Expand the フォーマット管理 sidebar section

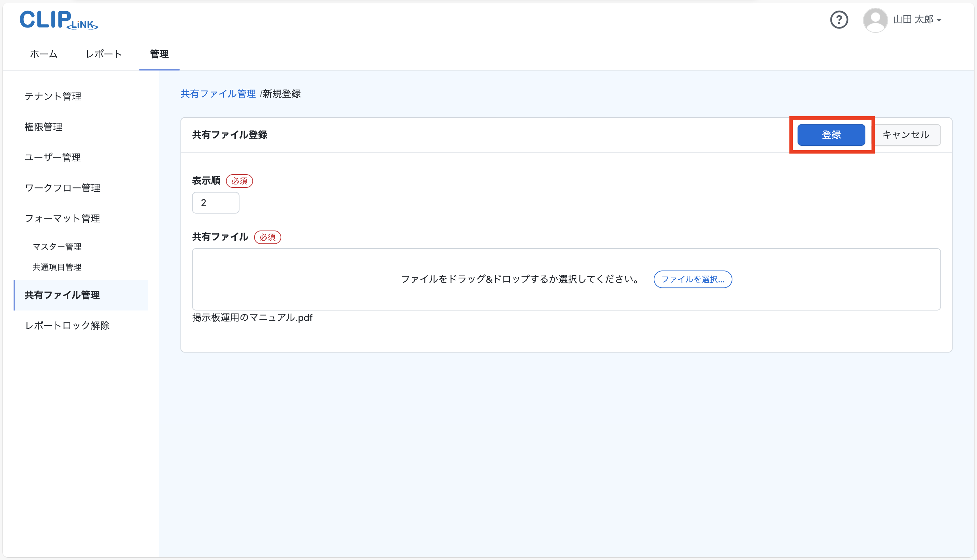pos(62,218)
